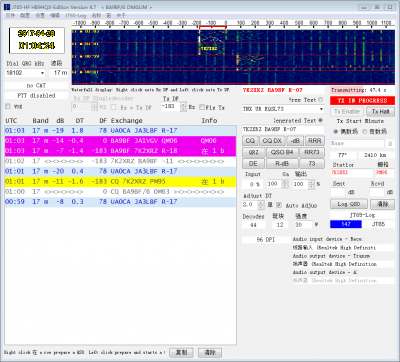Click the RRR message button
The image size is (400, 362).
[314, 141]
